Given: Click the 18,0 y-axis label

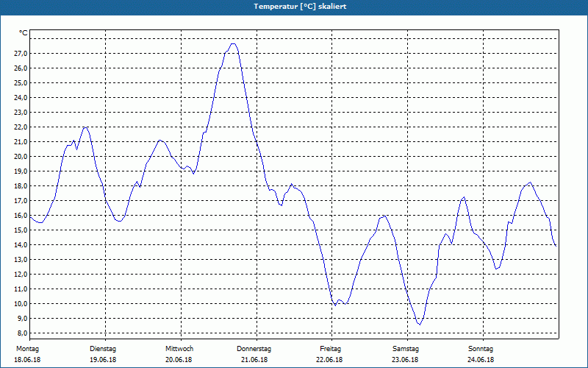Looking at the screenshot, I should [x=21, y=186].
